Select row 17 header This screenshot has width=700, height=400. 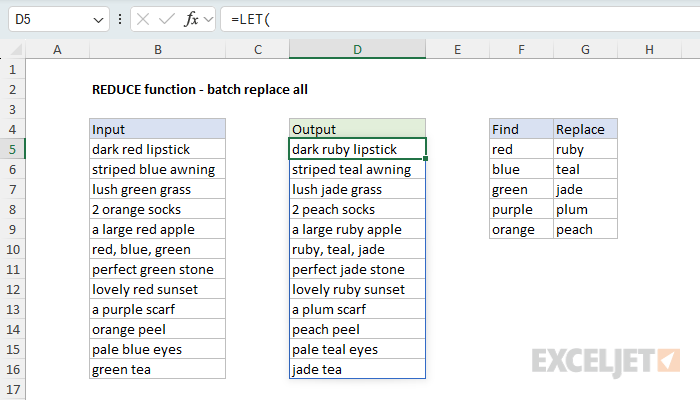click(12, 389)
